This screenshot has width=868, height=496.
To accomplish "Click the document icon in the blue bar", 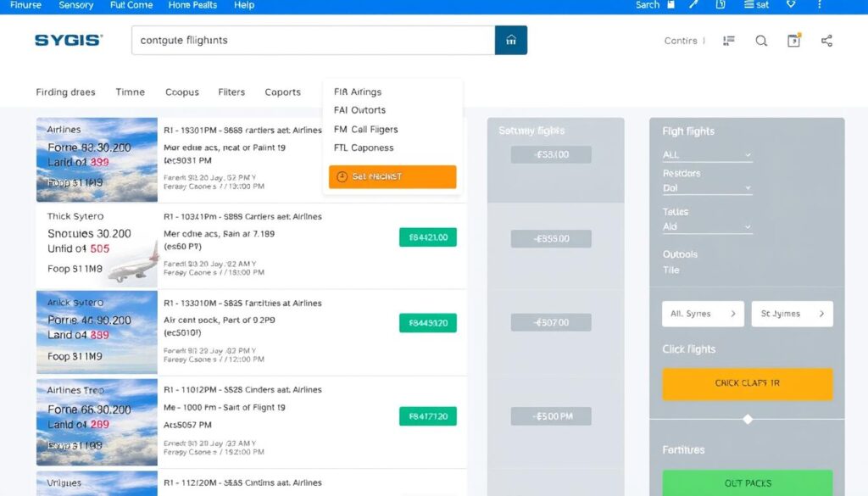I will [721, 5].
